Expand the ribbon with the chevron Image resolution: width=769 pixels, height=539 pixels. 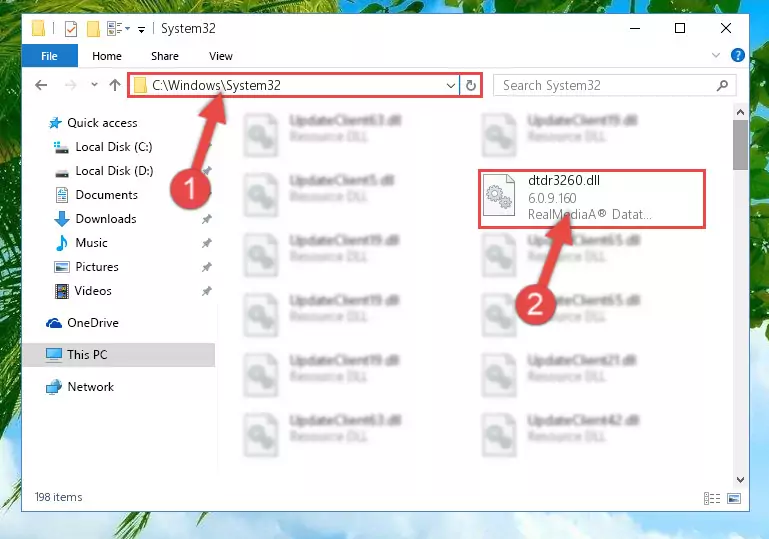pyautogui.click(x=716, y=55)
